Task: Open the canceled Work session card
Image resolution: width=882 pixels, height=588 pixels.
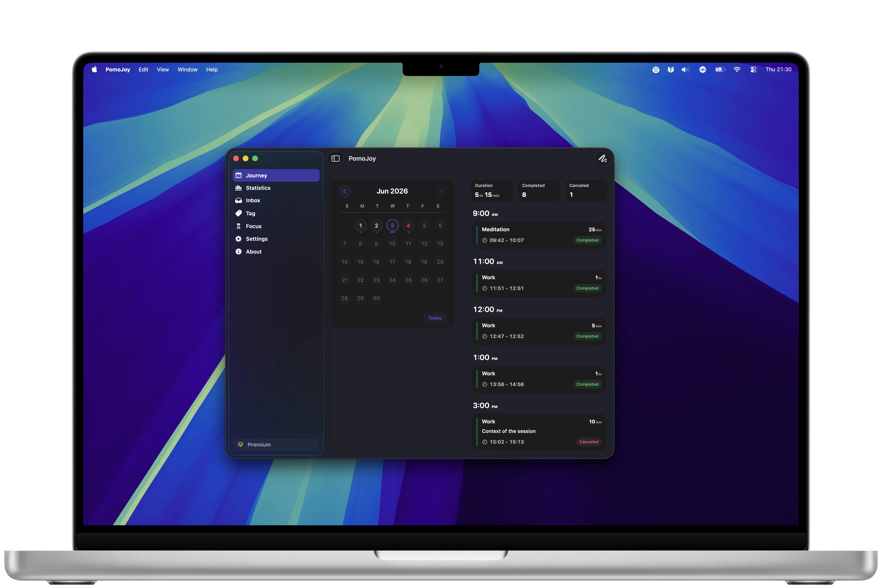Action: (539, 432)
